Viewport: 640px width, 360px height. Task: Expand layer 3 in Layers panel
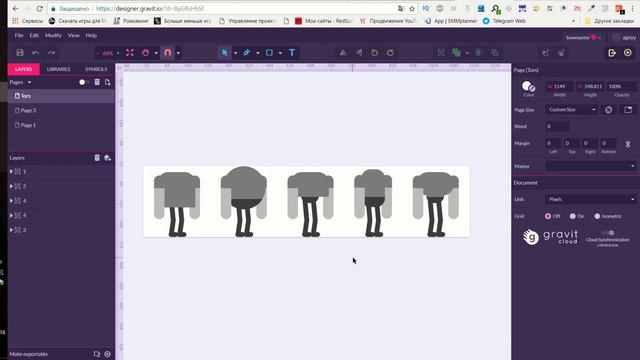click(x=11, y=230)
